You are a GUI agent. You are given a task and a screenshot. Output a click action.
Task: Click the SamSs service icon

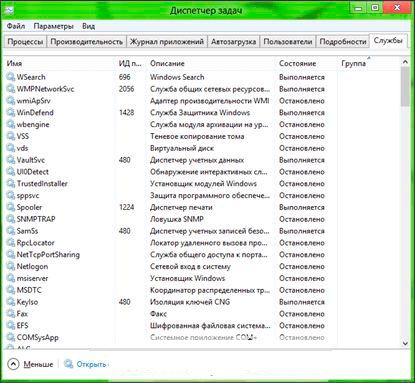tap(11, 231)
